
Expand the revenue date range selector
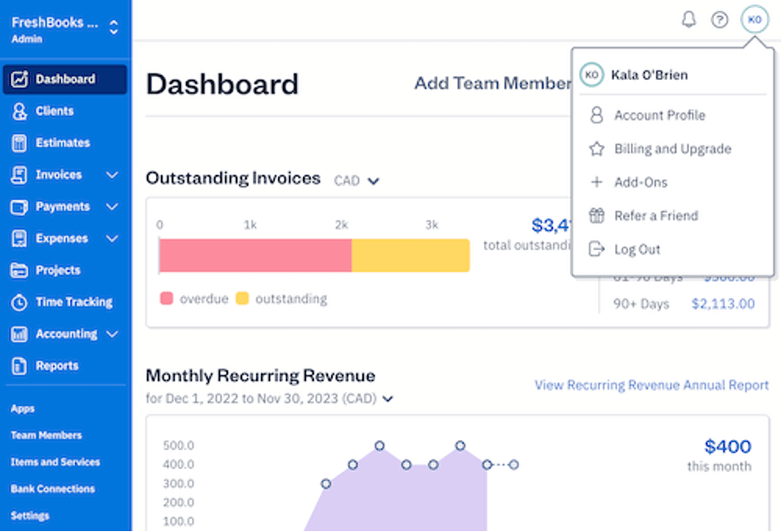[x=387, y=399]
